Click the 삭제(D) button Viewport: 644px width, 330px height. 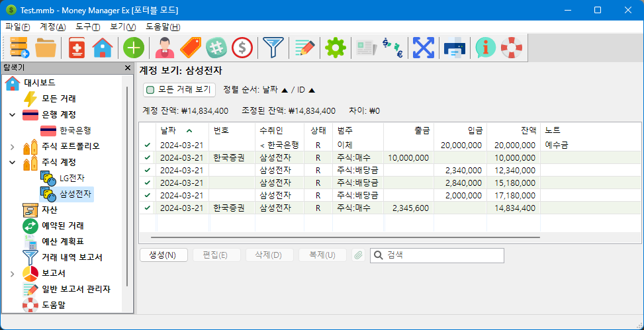pos(269,255)
